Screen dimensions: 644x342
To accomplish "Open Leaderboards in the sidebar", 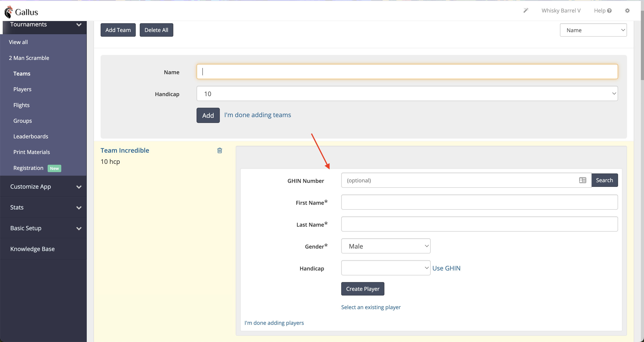I will point(31,136).
